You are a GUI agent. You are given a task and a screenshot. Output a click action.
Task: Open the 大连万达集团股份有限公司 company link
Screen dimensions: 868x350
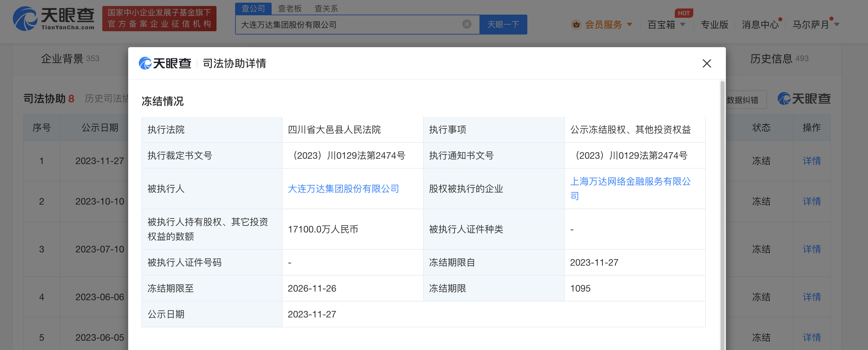(343, 189)
